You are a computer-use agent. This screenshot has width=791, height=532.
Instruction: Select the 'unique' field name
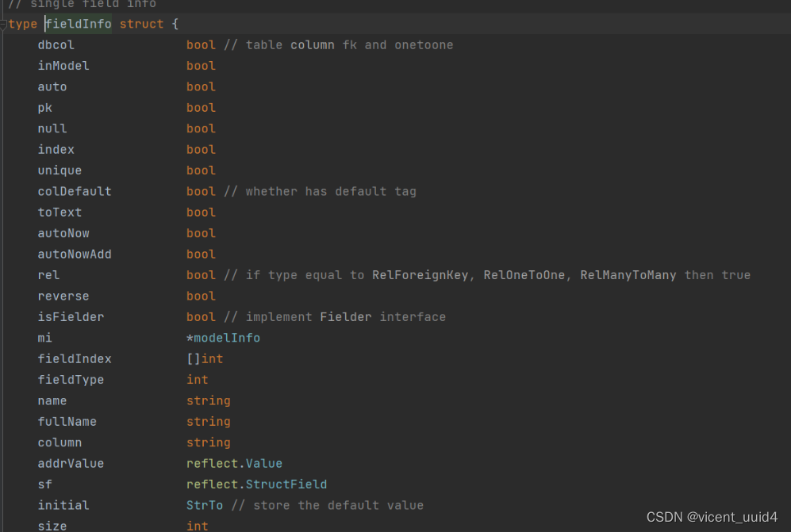coord(60,170)
